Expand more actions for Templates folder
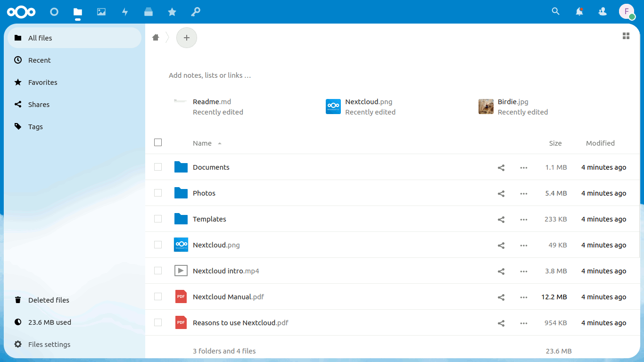644x362 pixels. (x=524, y=219)
